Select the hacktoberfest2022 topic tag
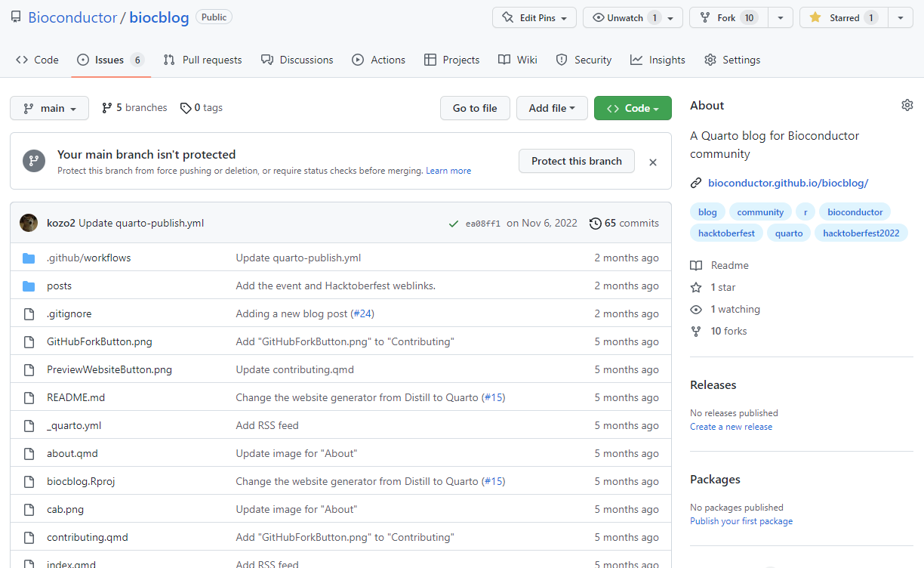Viewport: 924px width, 568px height. (861, 233)
